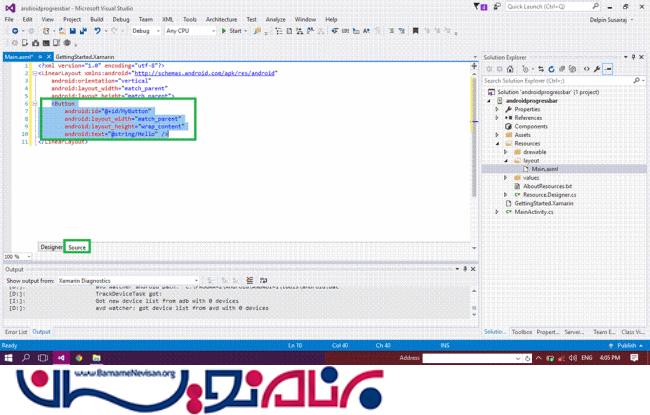Open the Debug configuration dropdown
This screenshot has height=415, width=650.
[x=146, y=31]
